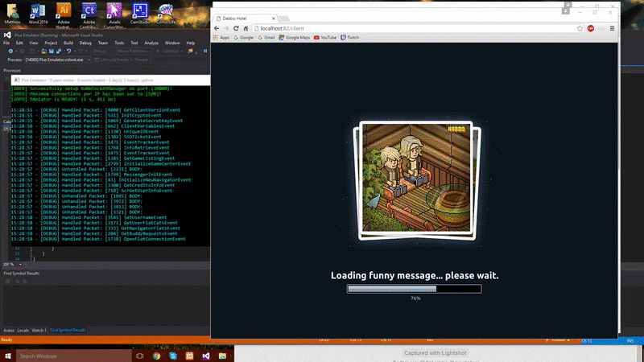Open the Help menu in Visual Studio
Image resolution: width=644 pixels, height=362 pixels.
[x=191, y=43]
